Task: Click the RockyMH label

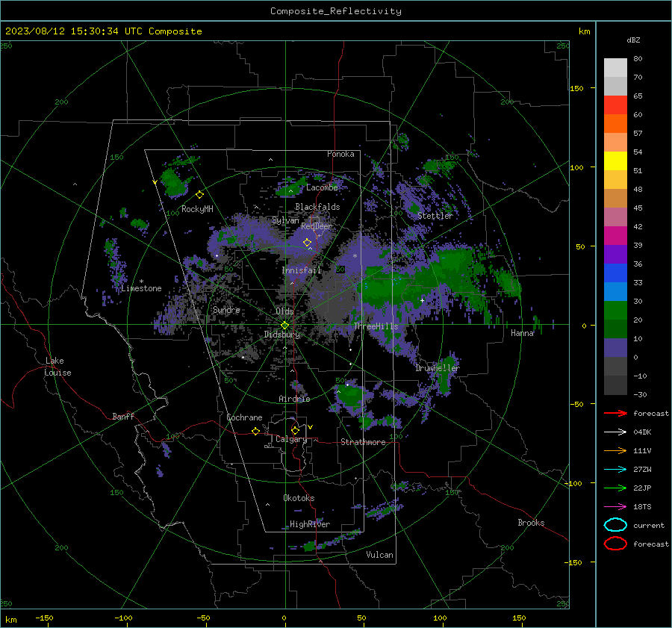Action: coord(197,209)
